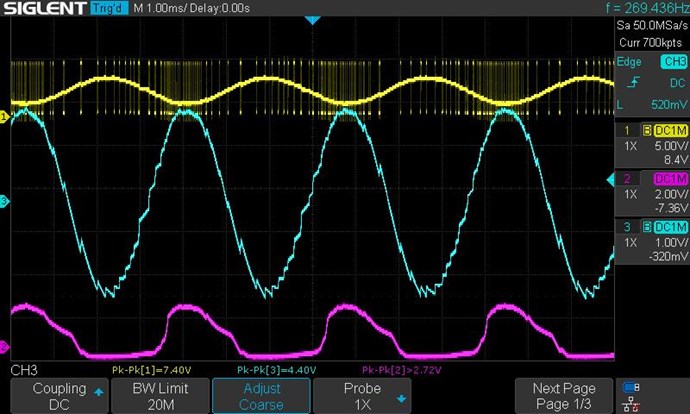This screenshot has width=690, height=414.
Task: Select channel 3 cyan ground marker
Action: point(4,202)
